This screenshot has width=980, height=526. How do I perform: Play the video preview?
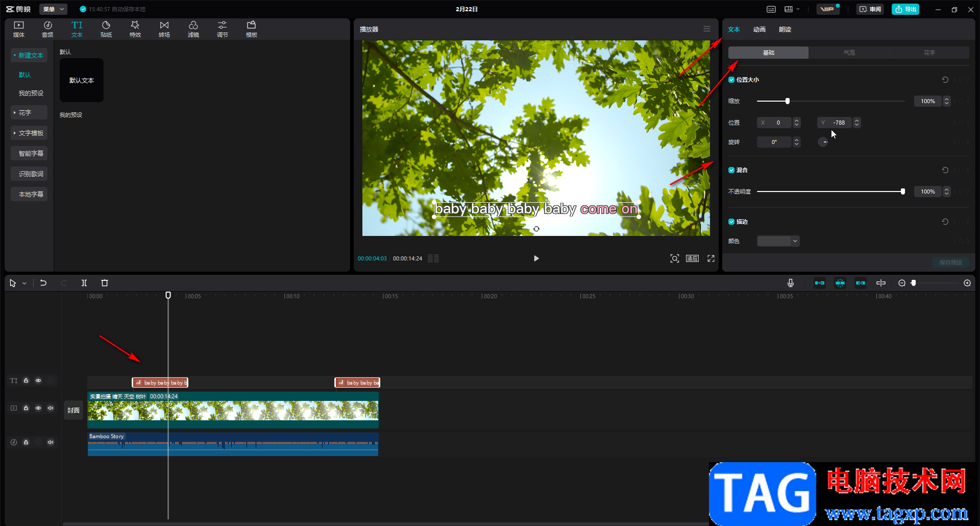click(x=536, y=258)
